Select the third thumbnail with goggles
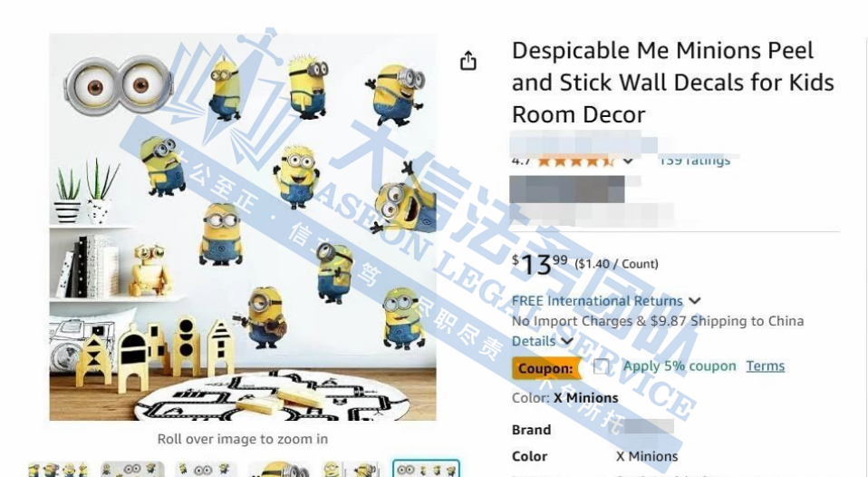Viewport: 868px width, 477px height. [x=206, y=469]
